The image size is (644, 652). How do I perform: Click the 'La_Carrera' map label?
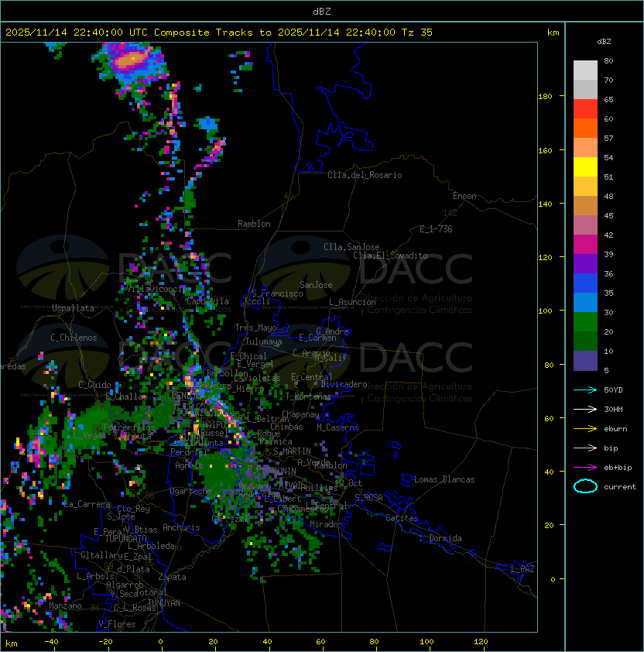click(x=87, y=504)
